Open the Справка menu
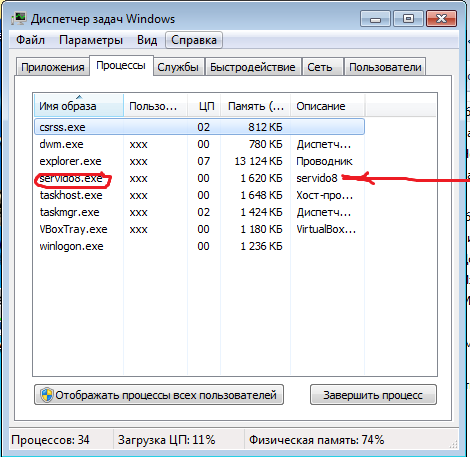 click(194, 40)
